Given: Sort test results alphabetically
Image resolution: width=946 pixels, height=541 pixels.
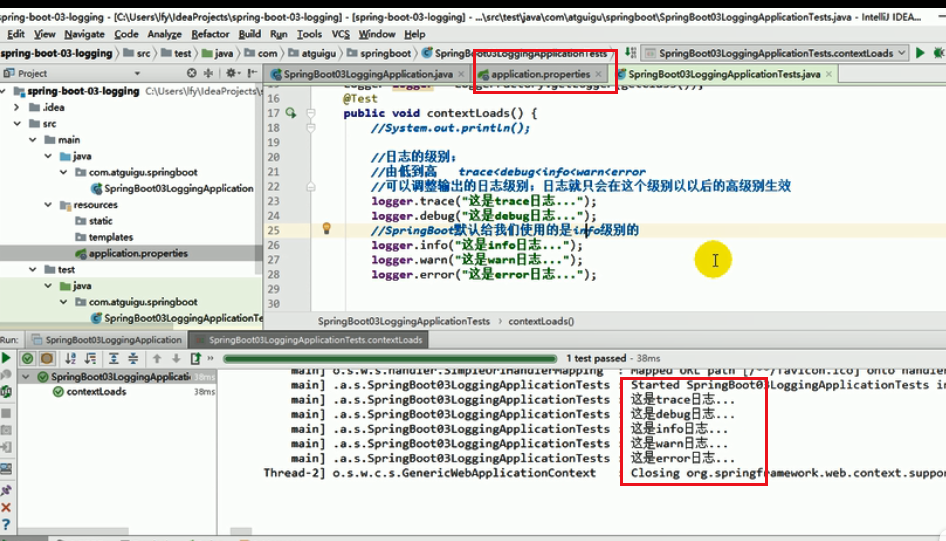Looking at the screenshot, I should [x=71, y=358].
